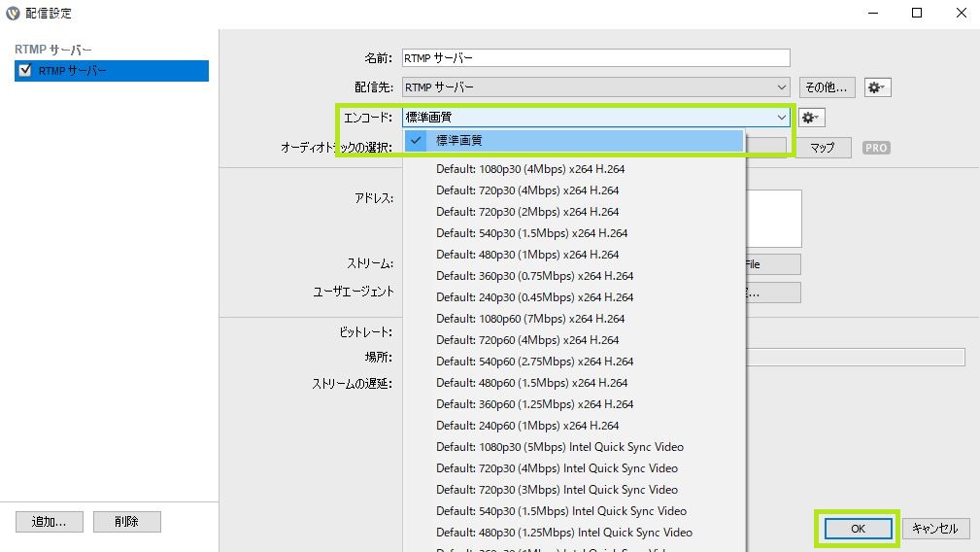Click the app icon in title bar
The image size is (980, 552).
click(x=13, y=13)
